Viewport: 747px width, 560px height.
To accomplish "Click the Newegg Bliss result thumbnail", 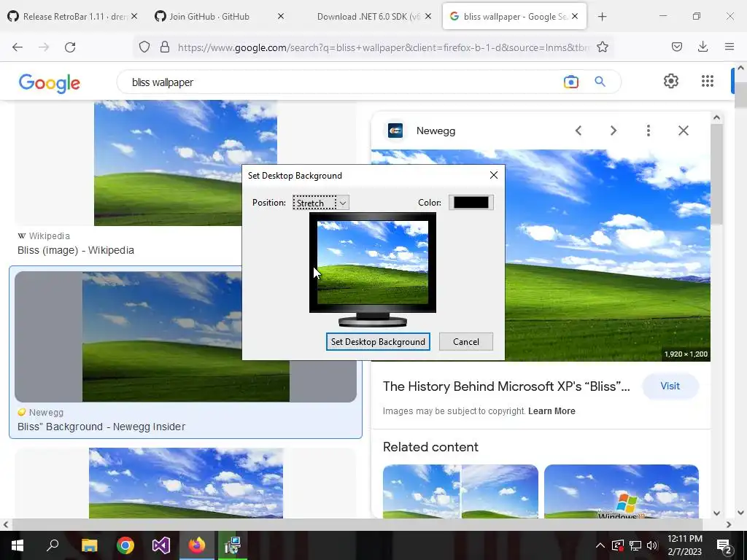I will (x=185, y=337).
